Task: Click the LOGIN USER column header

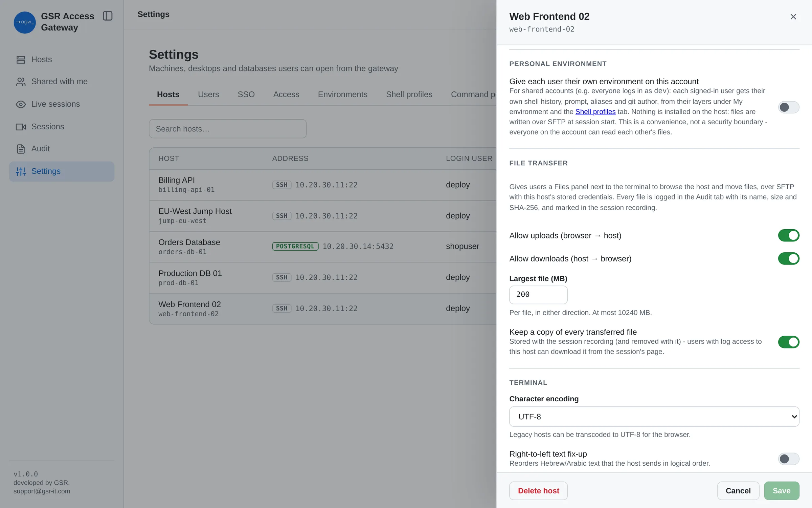Action: [469, 158]
